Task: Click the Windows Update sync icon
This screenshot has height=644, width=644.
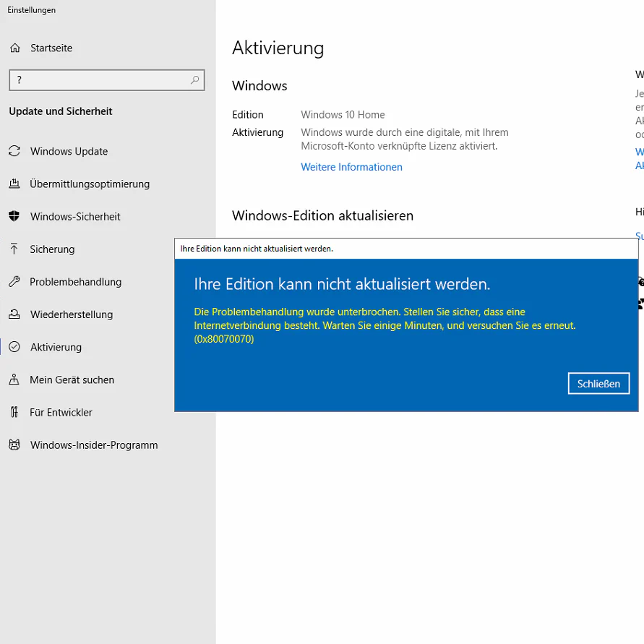Action: click(14, 151)
